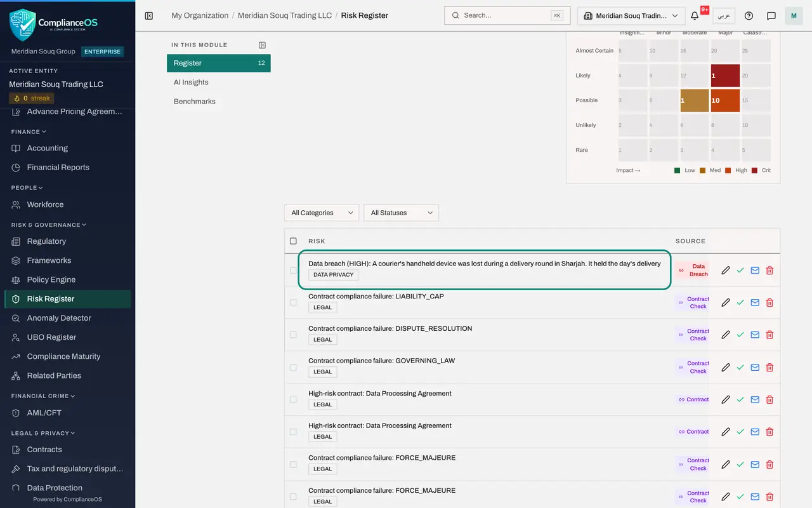Open the All Statuses dropdown
Viewport: 812px width, 508px height.
(401, 213)
